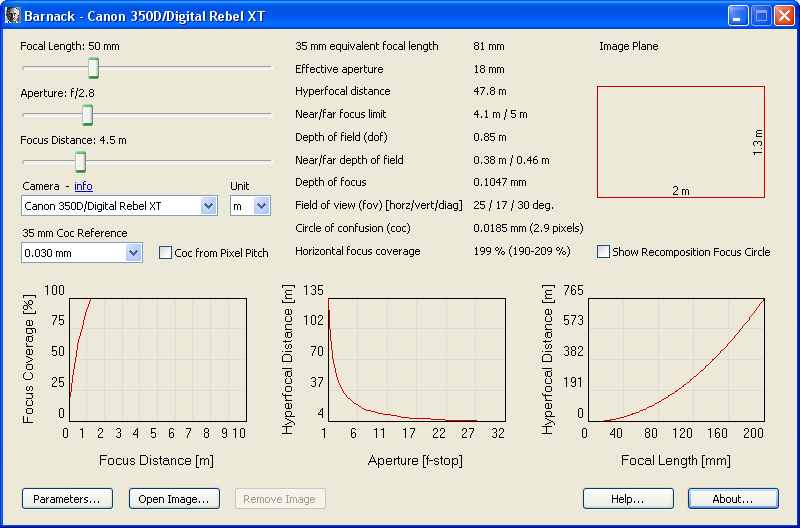Open the Help... dialog

point(628,499)
